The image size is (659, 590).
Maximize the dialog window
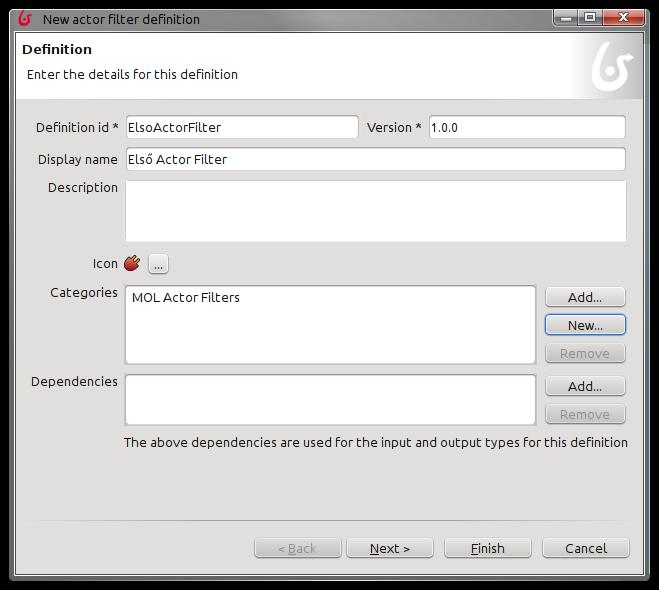click(590, 18)
